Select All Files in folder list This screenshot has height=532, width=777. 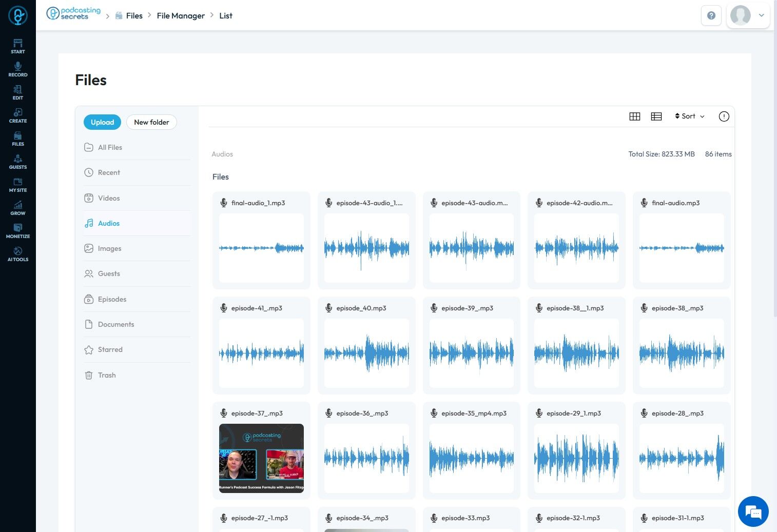pos(137,147)
